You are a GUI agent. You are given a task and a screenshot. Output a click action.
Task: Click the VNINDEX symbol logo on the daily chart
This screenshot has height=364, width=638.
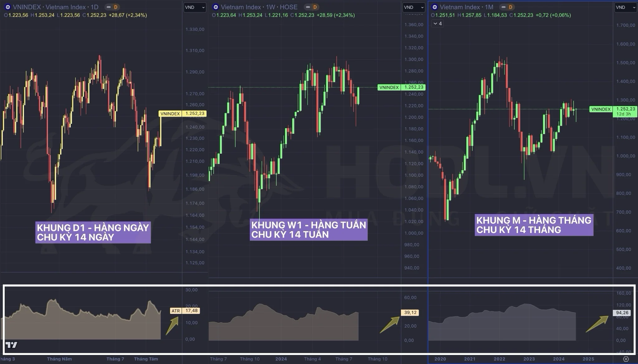pyautogui.click(x=8, y=7)
